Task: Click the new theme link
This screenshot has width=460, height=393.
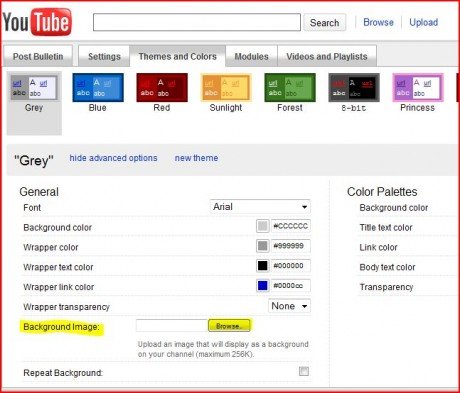Action: pyautogui.click(x=196, y=158)
